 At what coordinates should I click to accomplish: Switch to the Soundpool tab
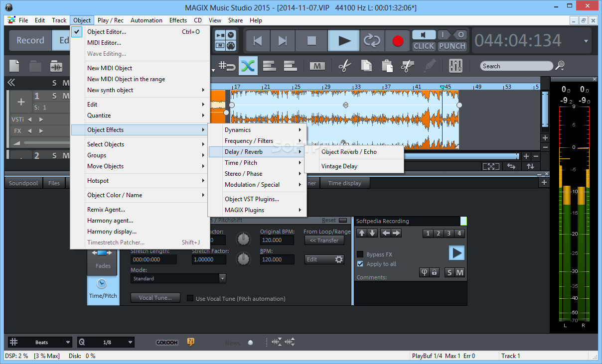pos(23,183)
